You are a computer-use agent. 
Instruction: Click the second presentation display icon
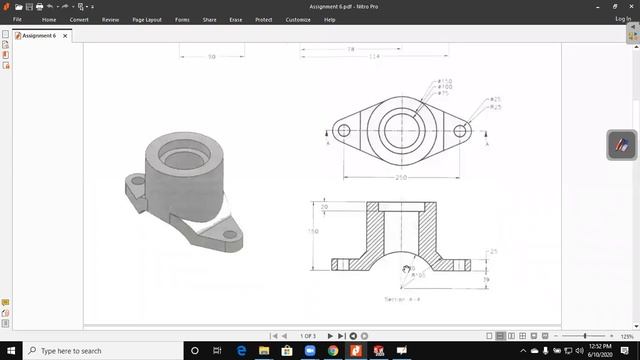pyautogui.click(x=545, y=336)
